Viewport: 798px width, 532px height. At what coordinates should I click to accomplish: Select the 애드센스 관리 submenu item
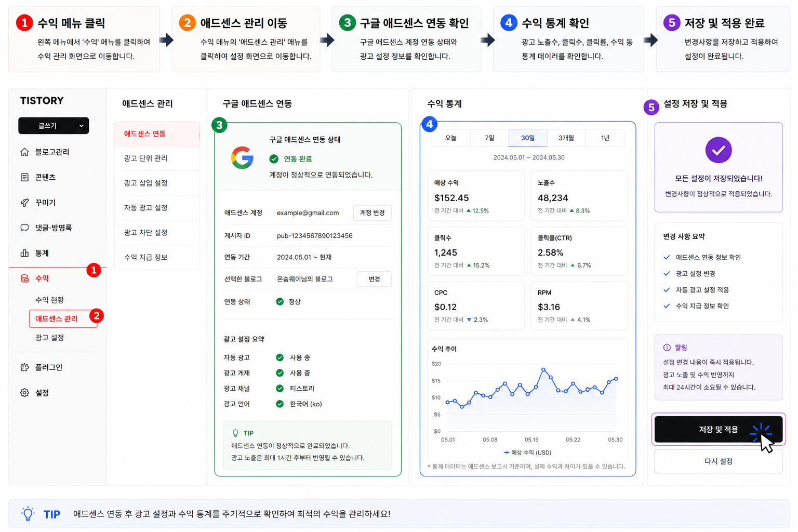point(63,318)
